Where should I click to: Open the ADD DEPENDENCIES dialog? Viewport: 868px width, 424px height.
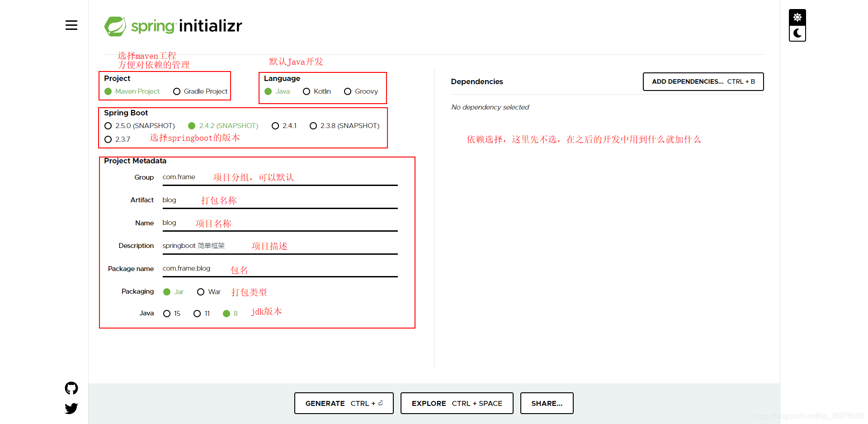point(703,81)
